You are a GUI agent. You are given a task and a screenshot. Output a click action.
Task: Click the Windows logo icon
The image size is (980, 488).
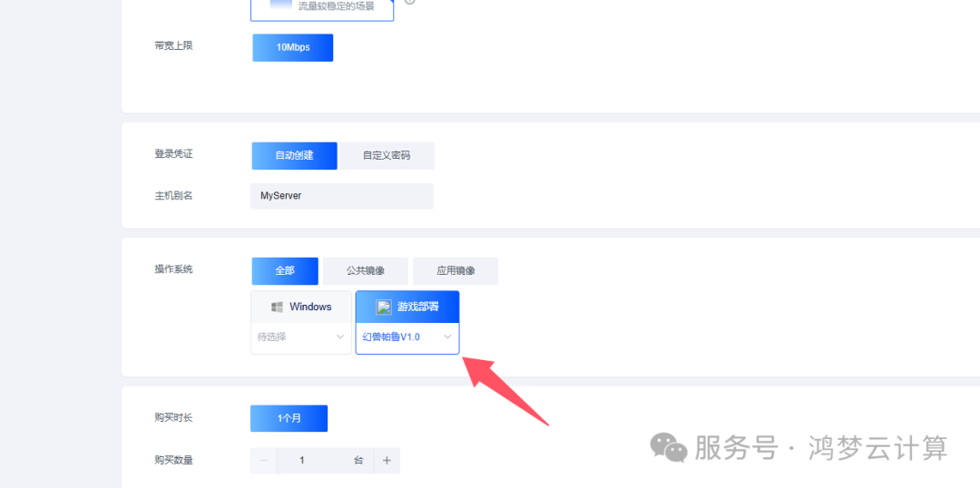tap(277, 307)
